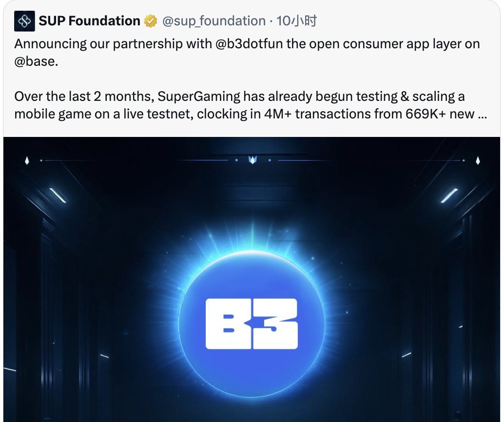The image size is (504, 422).
Task: Click the upper-right slanted ceiling light
Action: point(449,195)
